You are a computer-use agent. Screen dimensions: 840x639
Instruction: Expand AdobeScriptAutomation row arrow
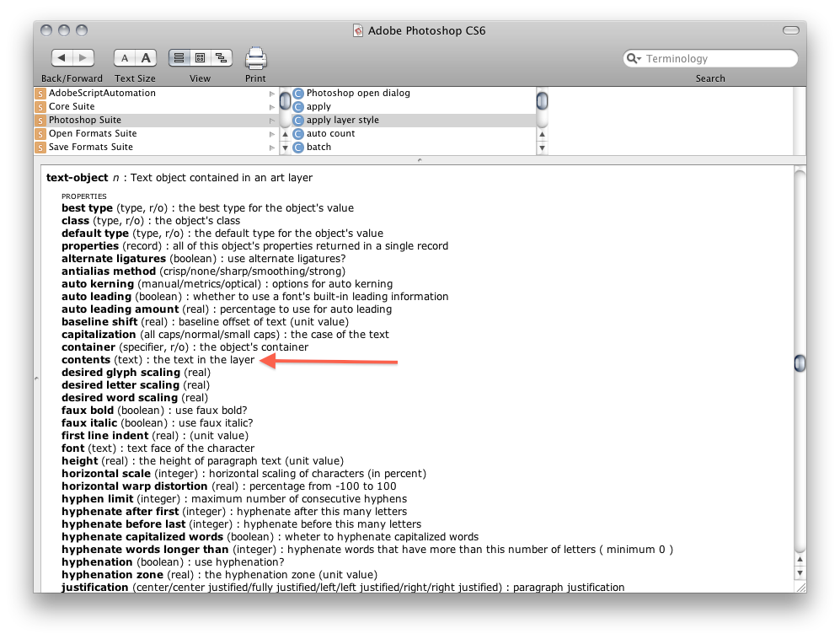pyautogui.click(x=272, y=94)
